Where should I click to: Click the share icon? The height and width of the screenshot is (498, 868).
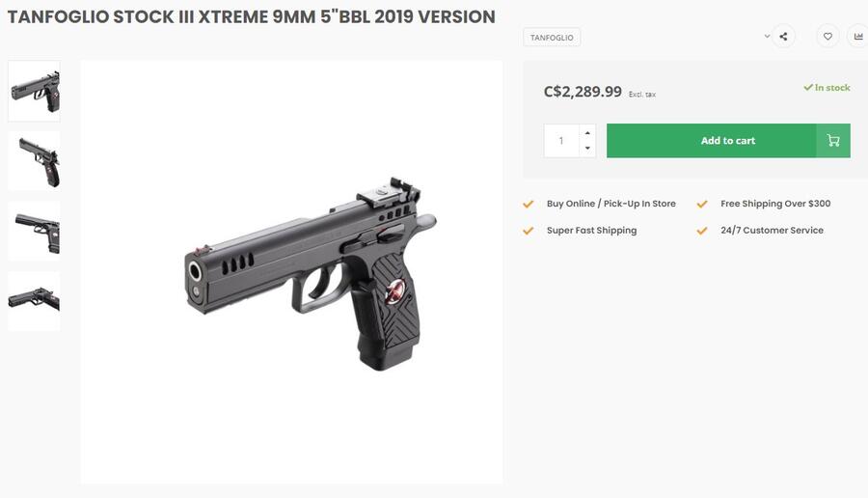click(x=783, y=38)
